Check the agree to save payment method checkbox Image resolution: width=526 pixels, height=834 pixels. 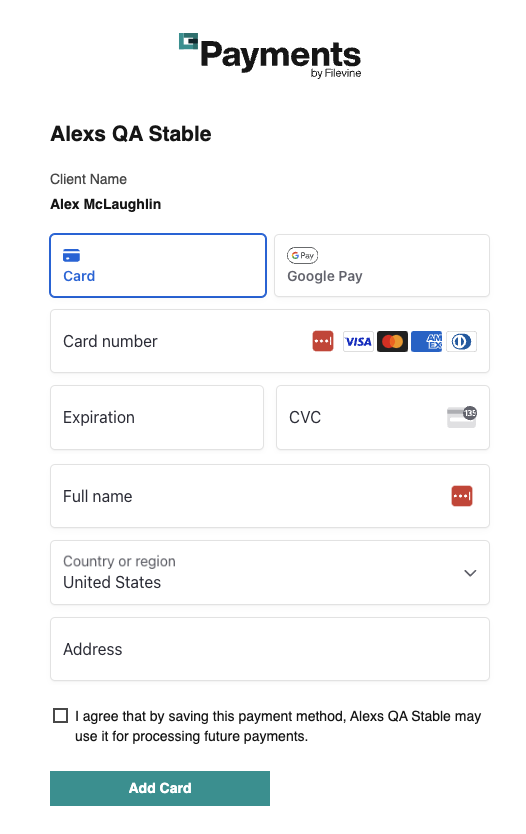[61, 716]
